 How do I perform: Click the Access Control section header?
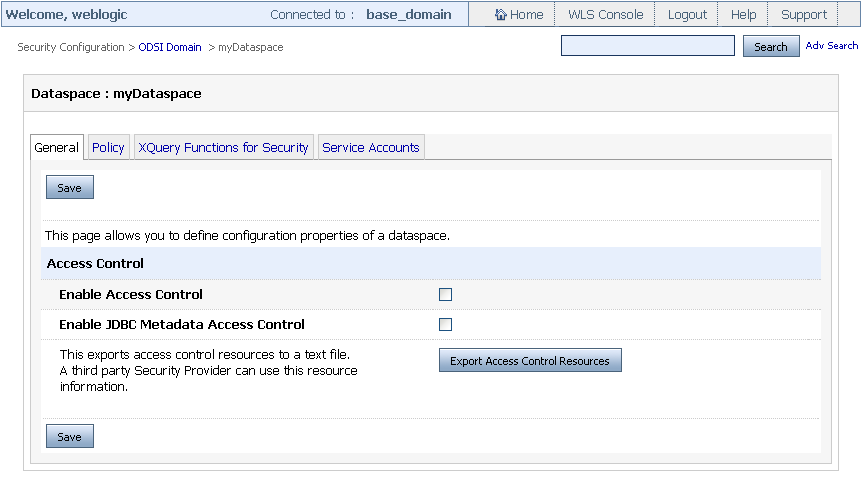click(x=95, y=264)
